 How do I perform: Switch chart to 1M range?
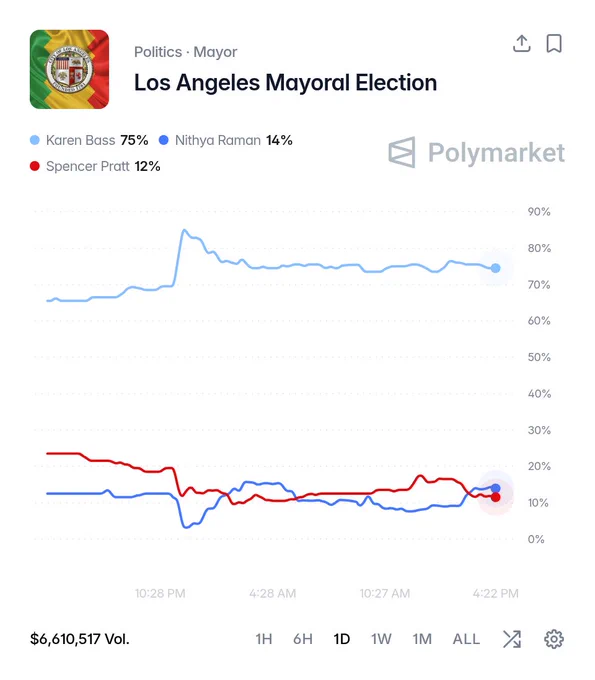pos(422,639)
